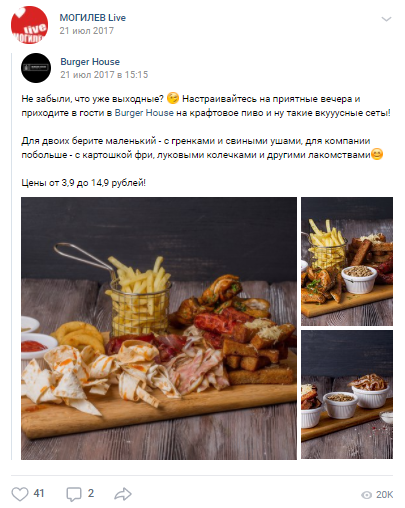Open the bottom-right ramekins photo
The width and height of the screenshot is (405, 508).
point(347,395)
